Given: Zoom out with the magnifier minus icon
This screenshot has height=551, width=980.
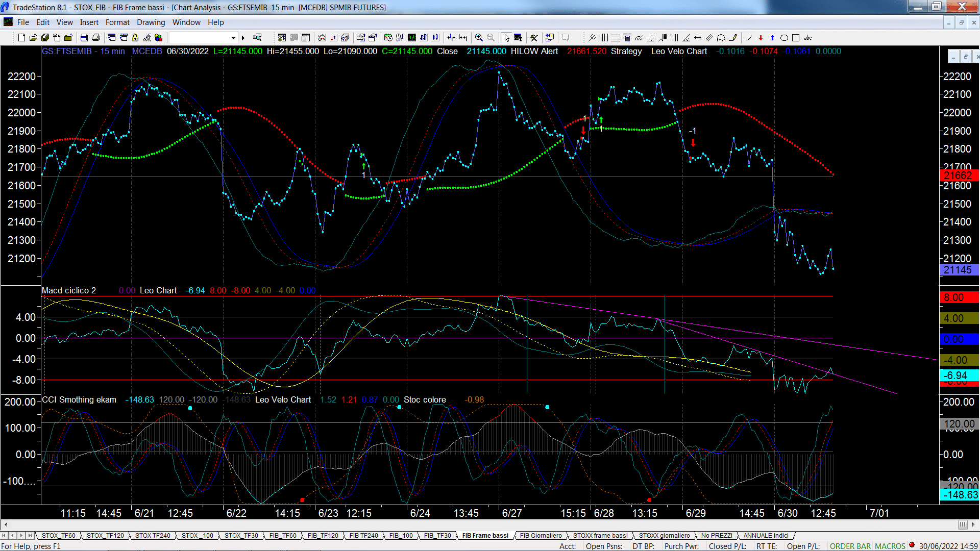Looking at the screenshot, I should [x=491, y=38].
